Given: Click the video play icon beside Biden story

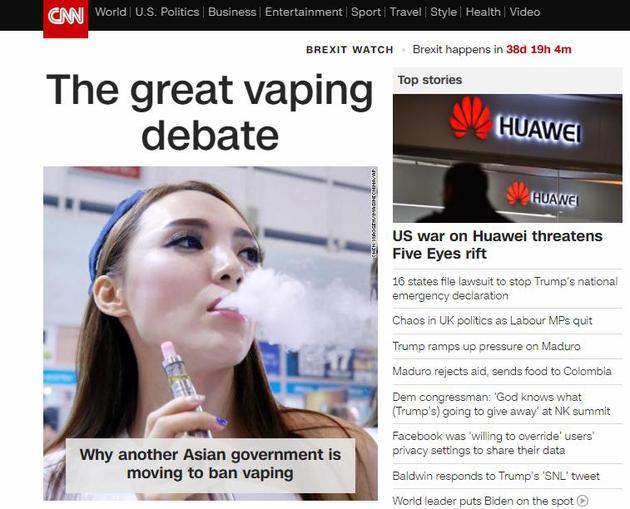Looking at the screenshot, I should [582, 501].
